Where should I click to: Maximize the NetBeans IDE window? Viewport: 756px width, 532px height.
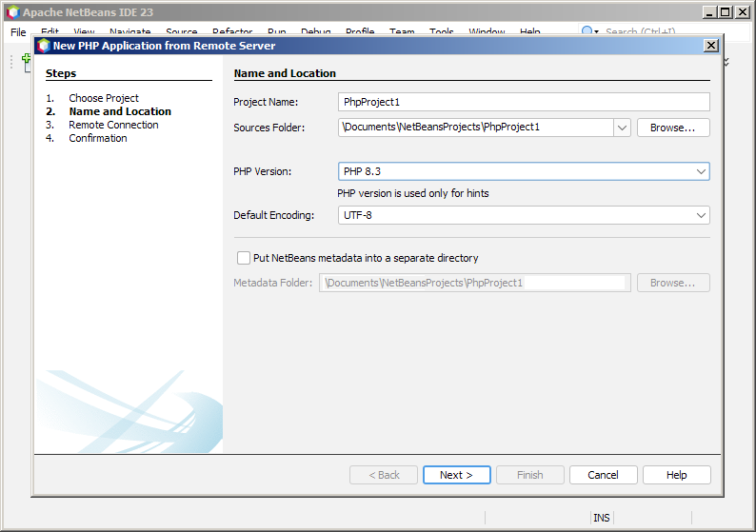pos(726,12)
